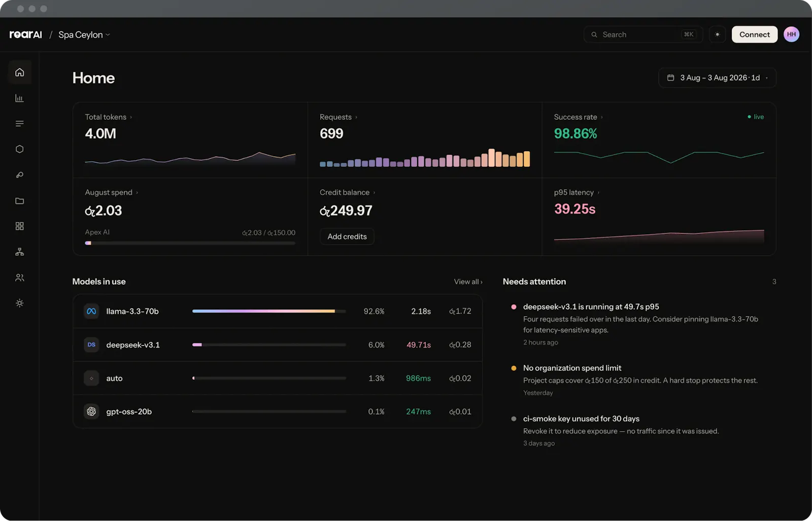
Task: Focus the Search input field
Action: click(643, 34)
